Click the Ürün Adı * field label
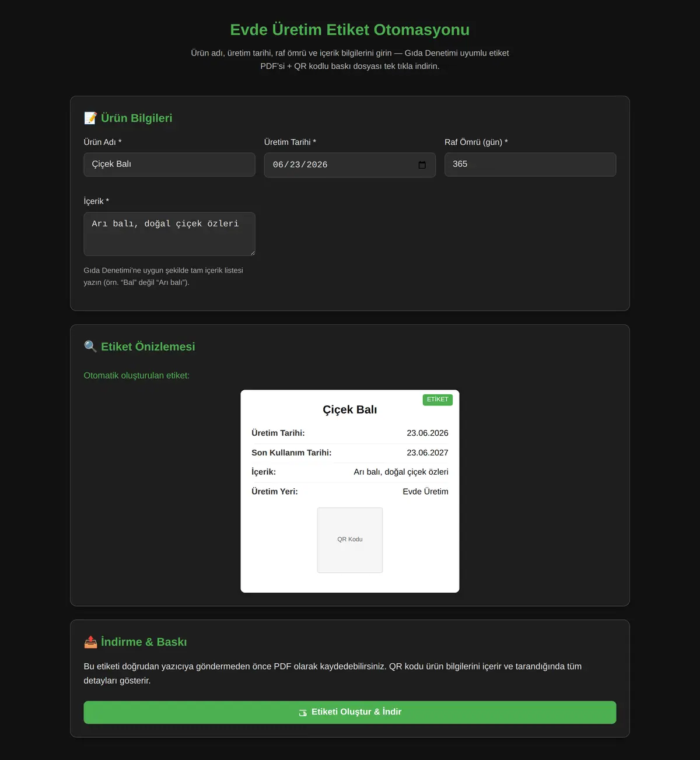 pyautogui.click(x=103, y=142)
